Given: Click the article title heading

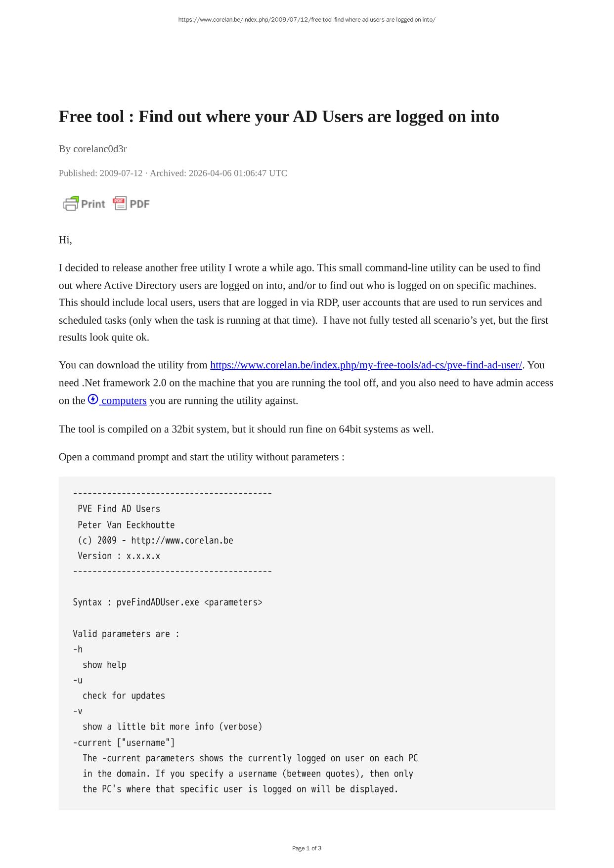Looking at the screenshot, I should (279, 117).
